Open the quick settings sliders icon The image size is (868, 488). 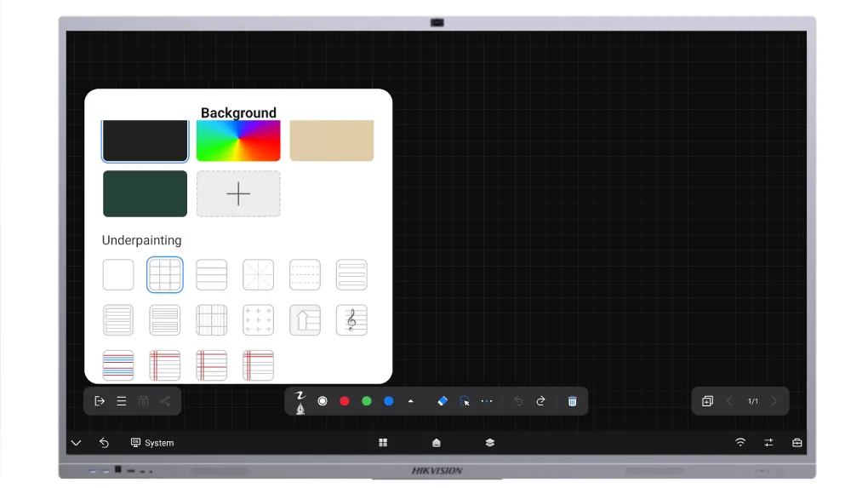pos(769,443)
